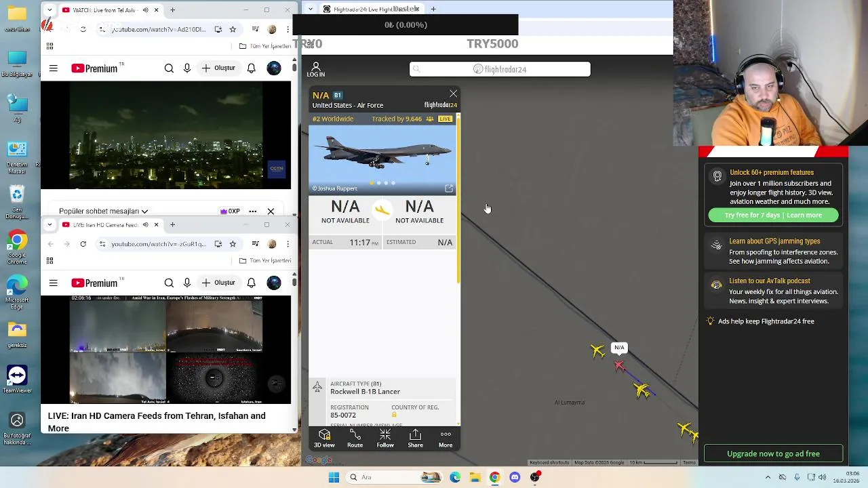This screenshot has height=488, width=868.
Task: Click Upgrade now to go ad free
Action: coord(773,453)
